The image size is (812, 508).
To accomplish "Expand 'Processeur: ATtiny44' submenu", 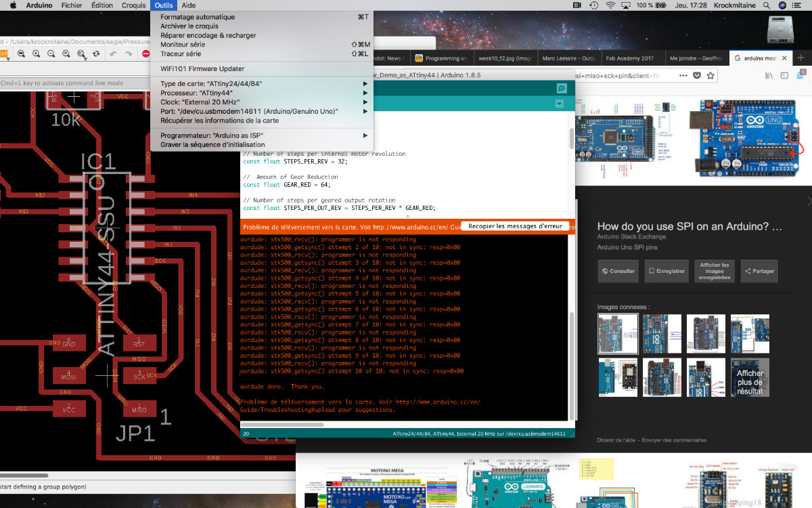I will click(261, 93).
